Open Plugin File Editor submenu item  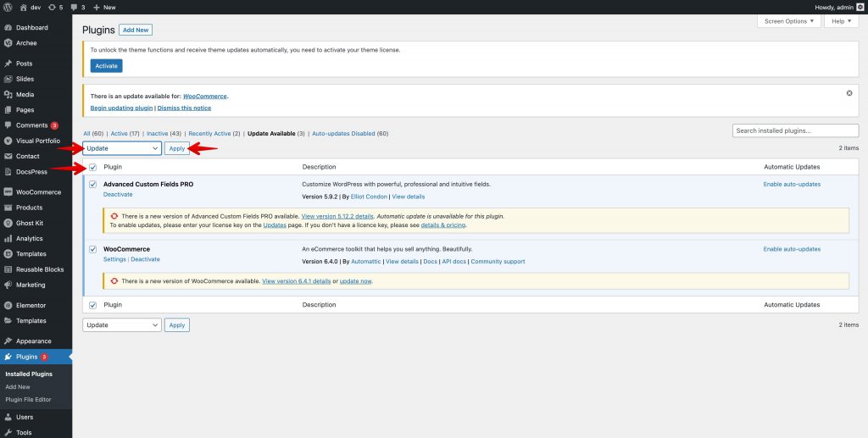point(28,399)
